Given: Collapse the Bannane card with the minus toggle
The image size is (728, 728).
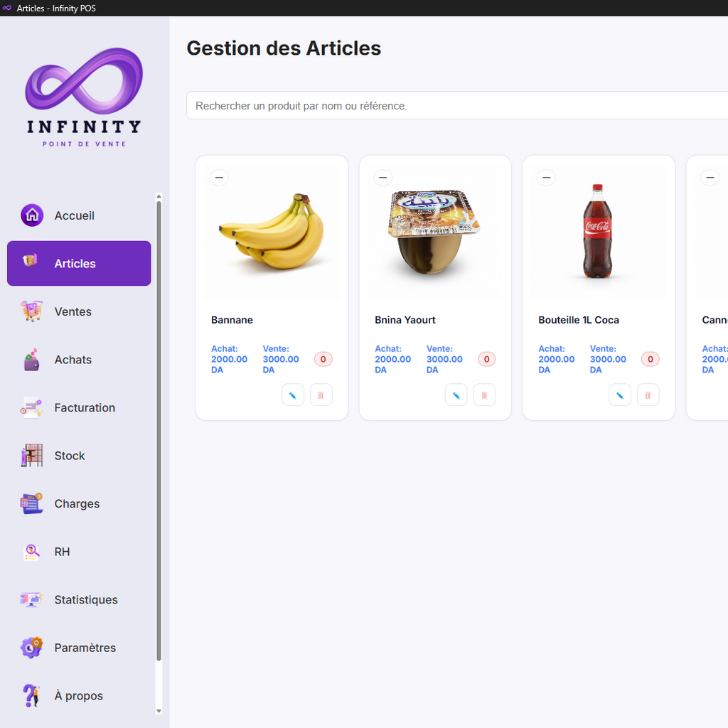Looking at the screenshot, I should (x=219, y=177).
